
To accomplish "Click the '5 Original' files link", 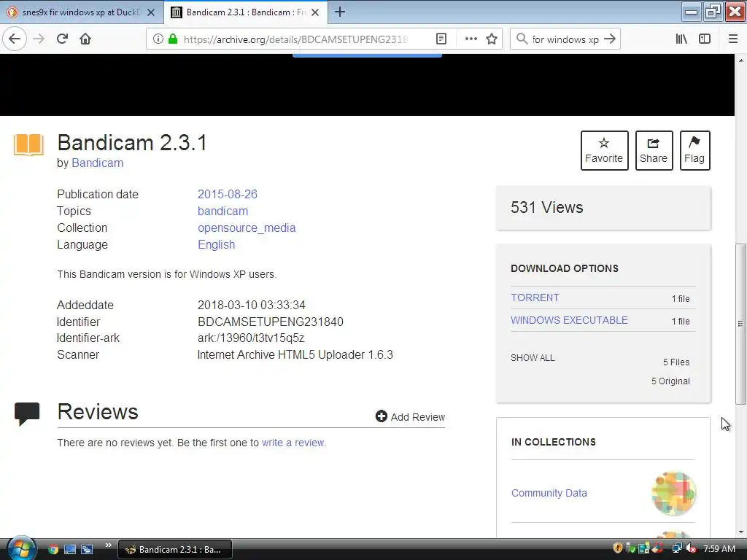I will (670, 381).
